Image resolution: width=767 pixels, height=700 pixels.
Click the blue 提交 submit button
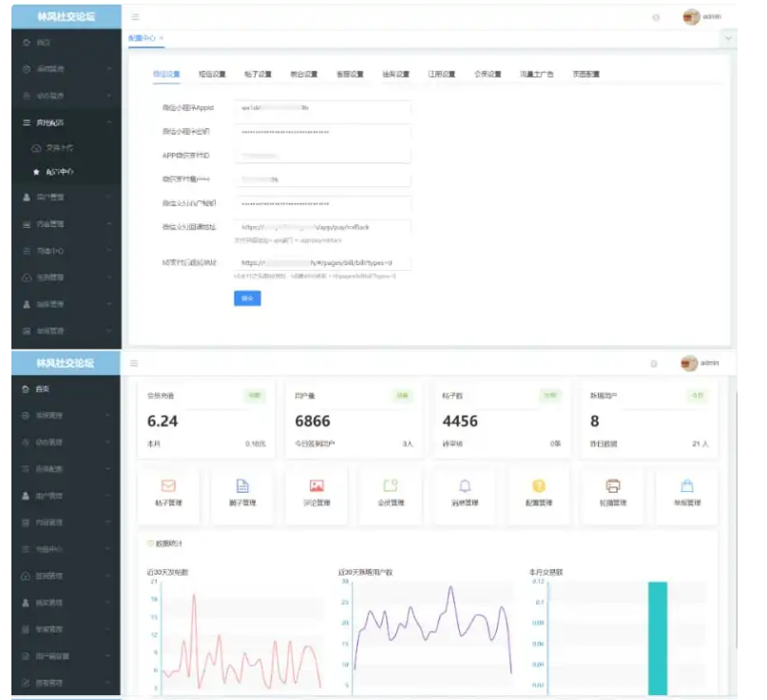(247, 298)
